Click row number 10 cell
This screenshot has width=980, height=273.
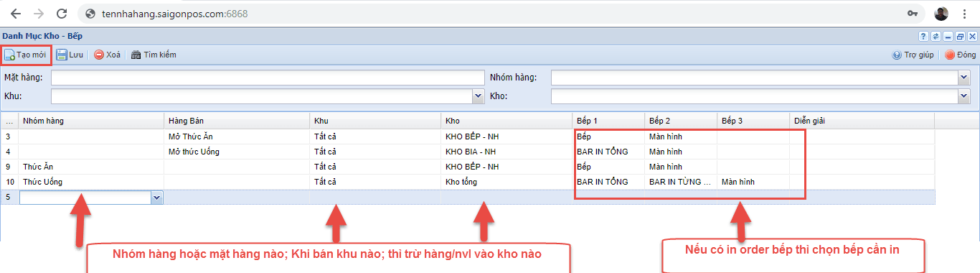click(9, 182)
